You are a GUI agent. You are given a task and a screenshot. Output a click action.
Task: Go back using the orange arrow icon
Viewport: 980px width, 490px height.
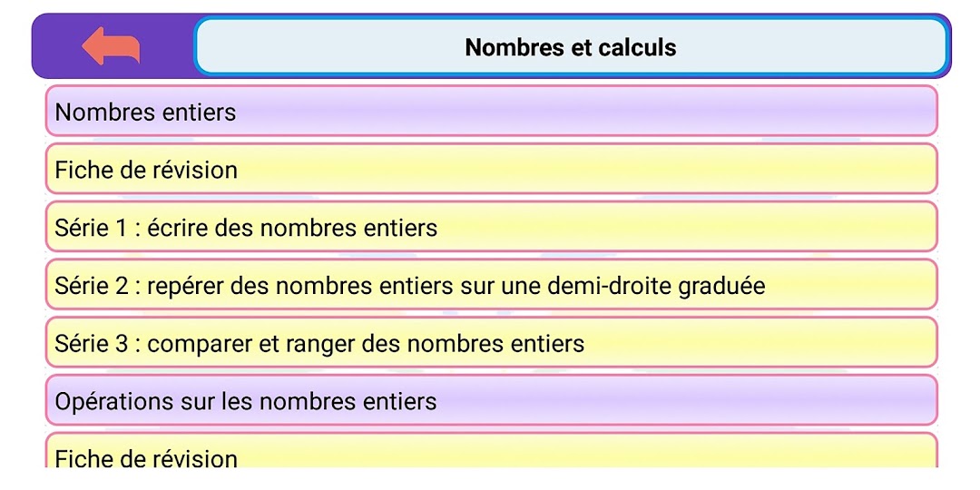pos(112,46)
